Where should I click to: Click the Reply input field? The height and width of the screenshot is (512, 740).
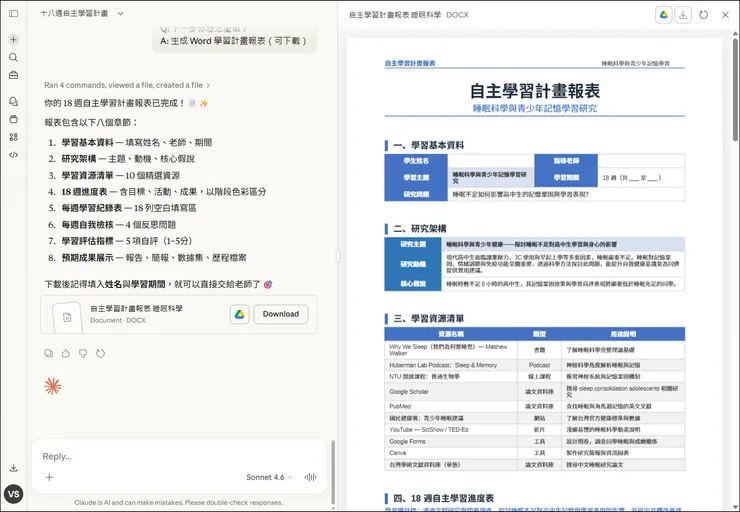tap(179, 456)
